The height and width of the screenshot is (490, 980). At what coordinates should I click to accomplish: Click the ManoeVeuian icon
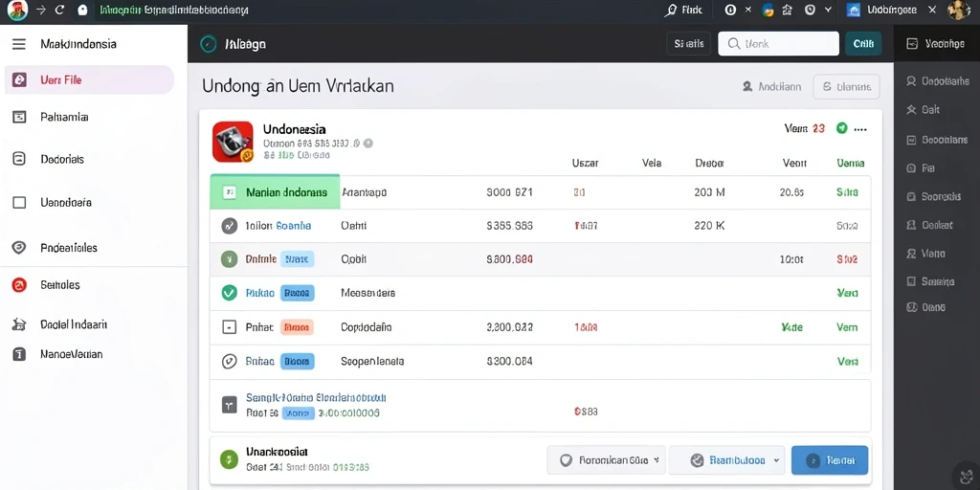[x=19, y=354]
